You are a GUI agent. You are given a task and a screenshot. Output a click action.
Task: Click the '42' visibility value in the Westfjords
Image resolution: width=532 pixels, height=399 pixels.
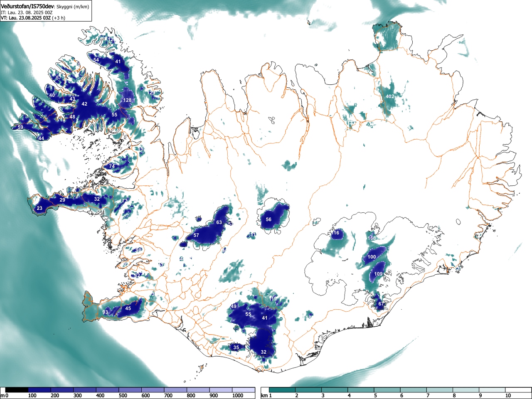click(x=84, y=104)
